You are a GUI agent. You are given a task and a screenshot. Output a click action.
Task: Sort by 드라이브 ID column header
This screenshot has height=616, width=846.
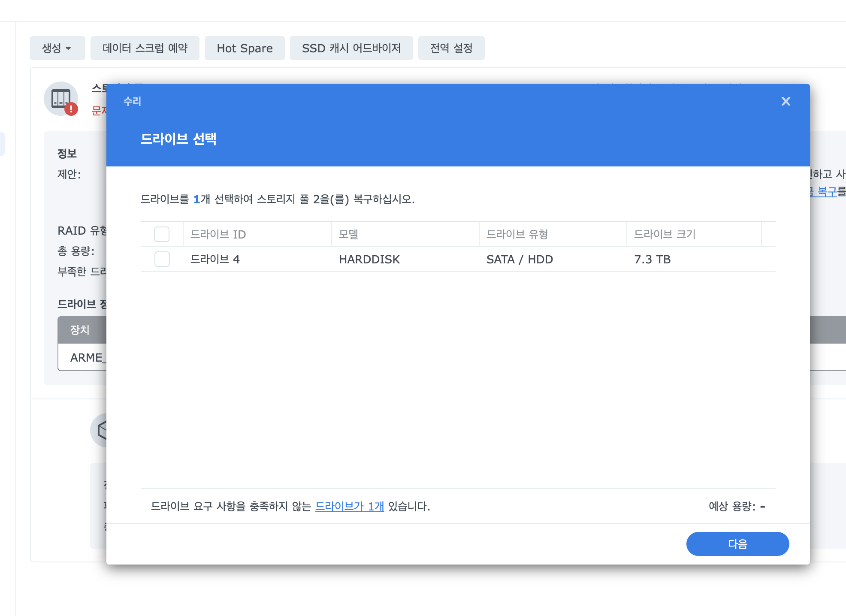(x=218, y=234)
